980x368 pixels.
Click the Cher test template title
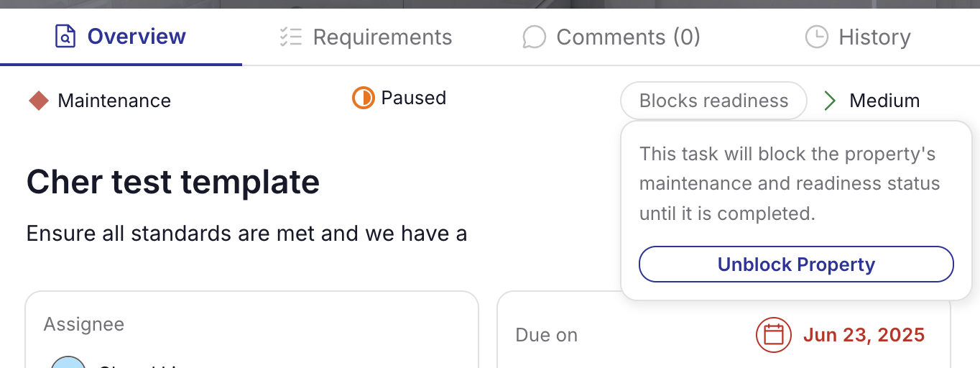point(172,183)
